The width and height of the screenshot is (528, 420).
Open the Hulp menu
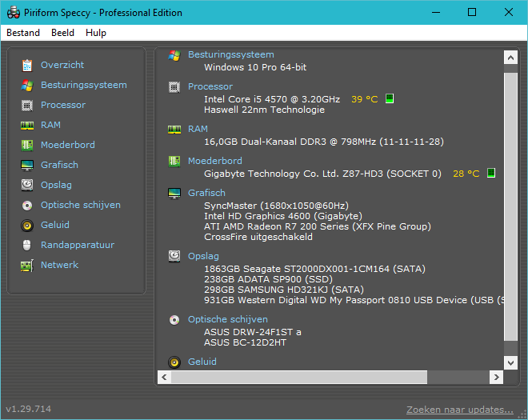96,33
